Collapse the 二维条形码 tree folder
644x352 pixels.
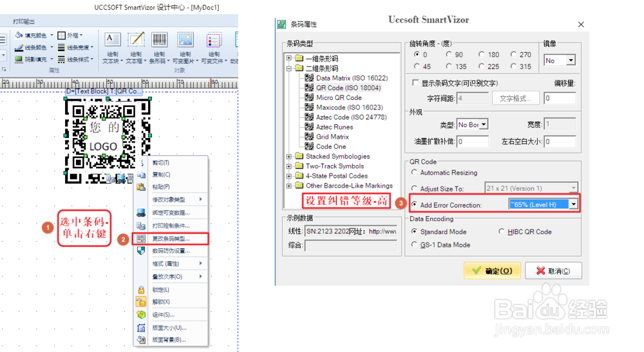[x=289, y=68]
